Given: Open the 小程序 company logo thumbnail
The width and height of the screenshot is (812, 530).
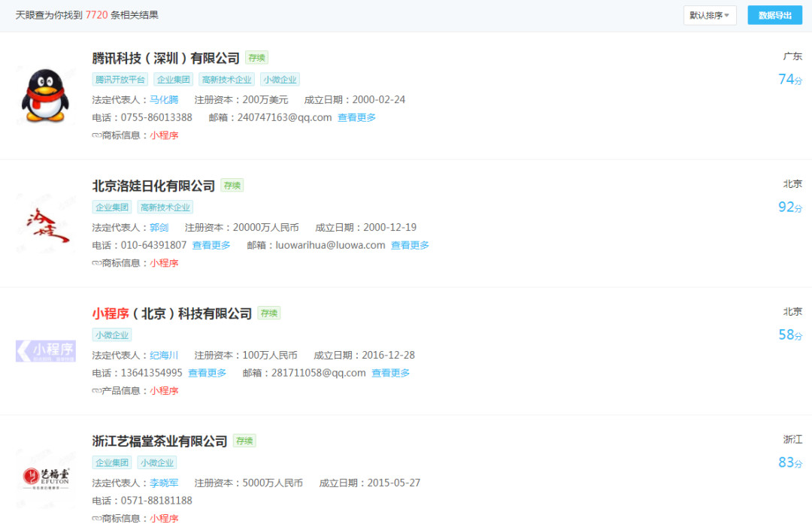Looking at the screenshot, I should [46, 351].
